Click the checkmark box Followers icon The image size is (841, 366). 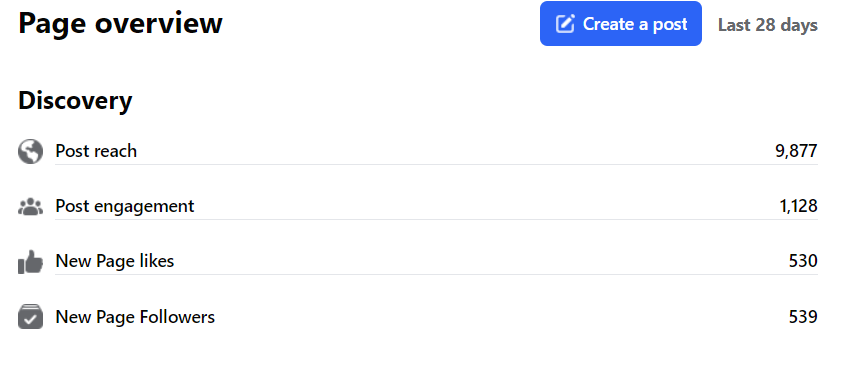point(30,317)
